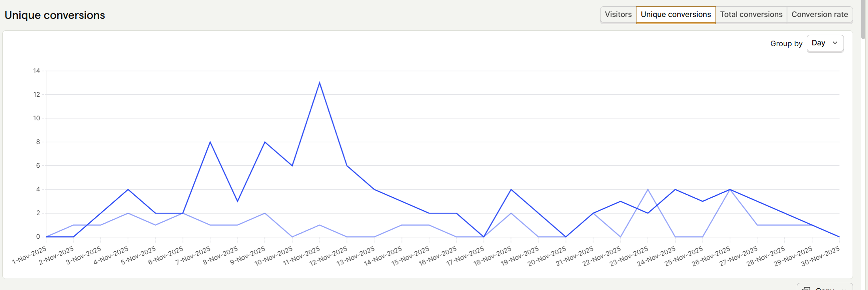This screenshot has width=868, height=290.
Task: Click the dark line point on 4-Nov-2025
Action: pos(128,190)
